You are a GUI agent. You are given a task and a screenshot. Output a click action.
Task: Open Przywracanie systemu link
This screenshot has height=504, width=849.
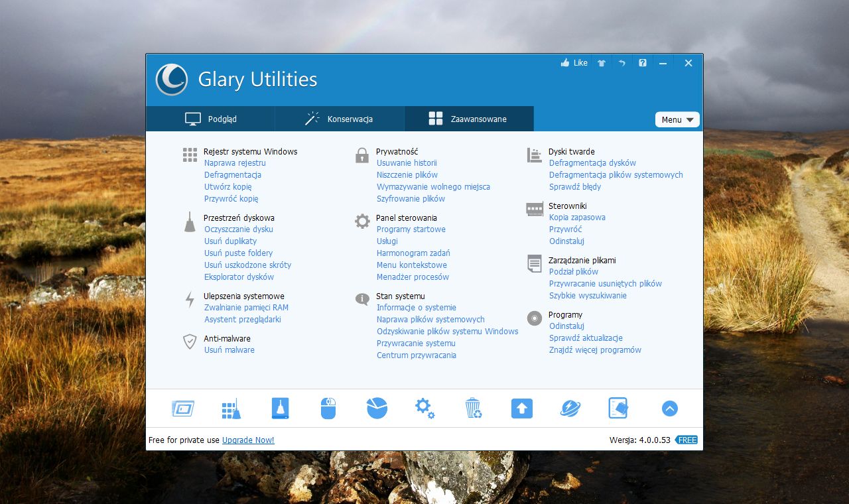(416, 343)
